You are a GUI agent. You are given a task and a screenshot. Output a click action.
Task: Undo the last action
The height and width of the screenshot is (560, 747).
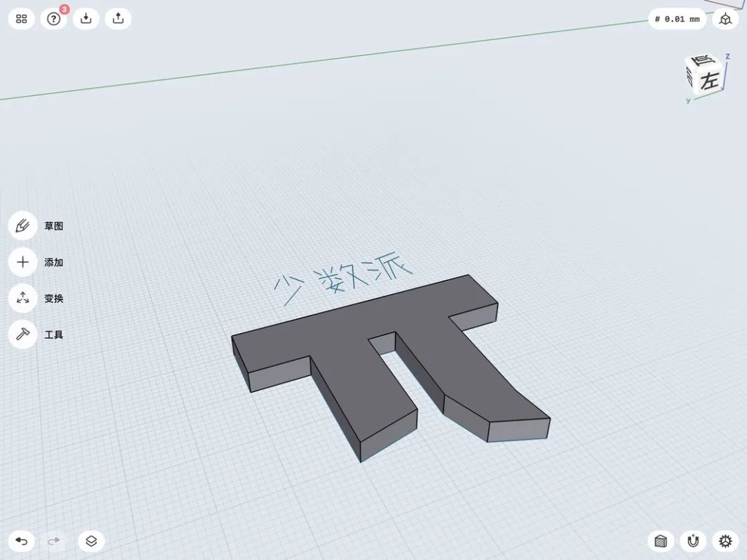[x=21, y=541]
